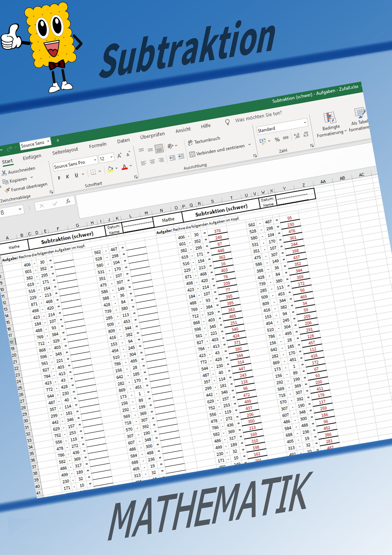
Task: Toggle Textumbruch text wrapping
Action: coord(204,140)
